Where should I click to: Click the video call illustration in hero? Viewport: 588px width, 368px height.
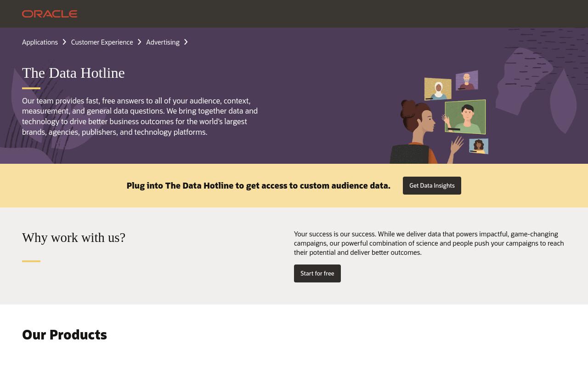click(439, 117)
